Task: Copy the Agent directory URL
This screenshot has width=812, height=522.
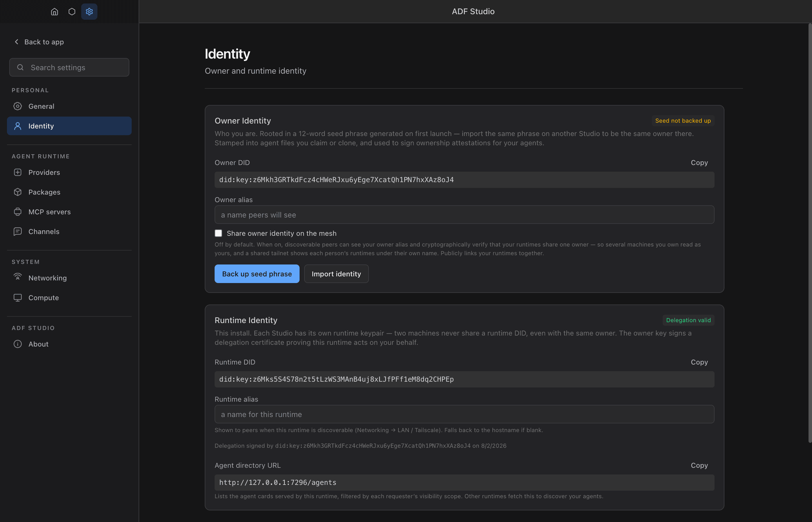Action: [699, 465]
